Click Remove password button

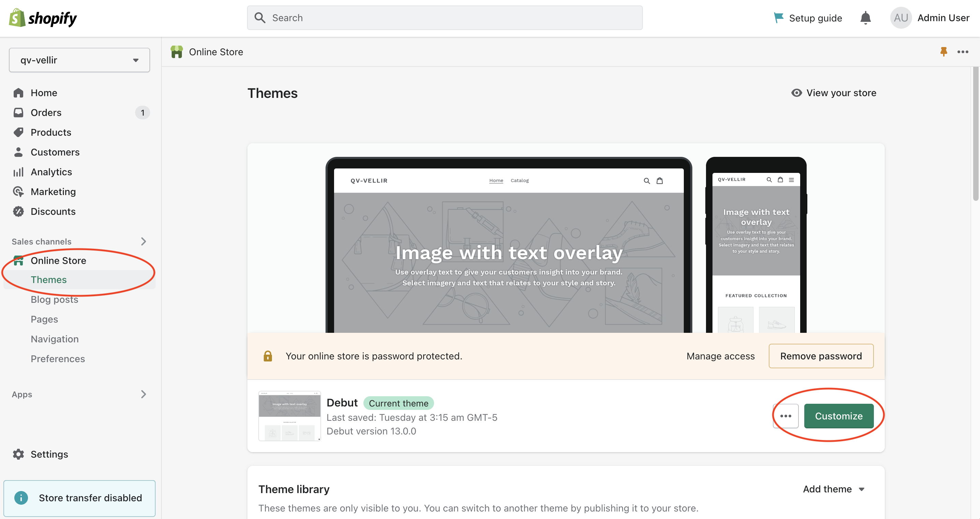click(821, 356)
